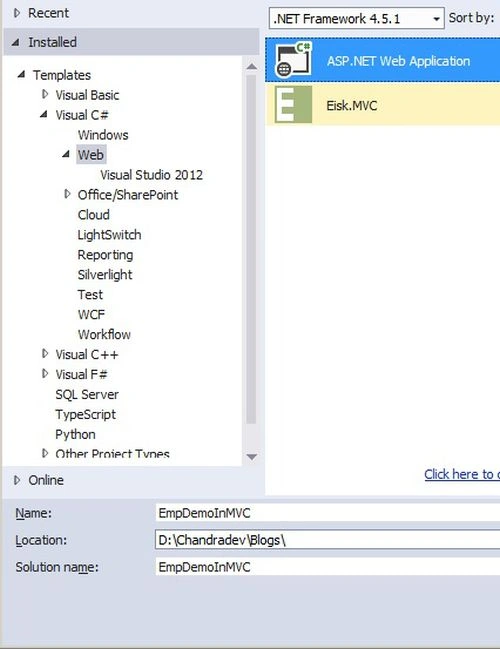The height and width of the screenshot is (649, 500).
Task: Open the .NET Framework 4.5.1 dropdown
Action: coord(356,19)
